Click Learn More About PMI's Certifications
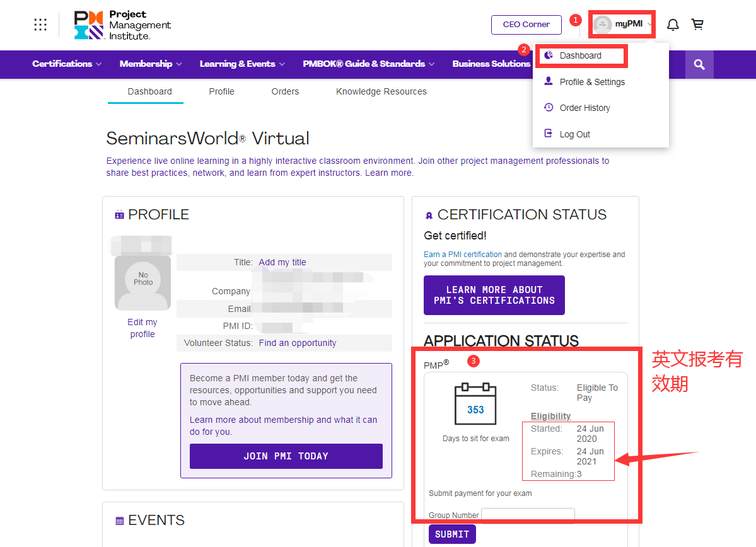The image size is (756, 547). pyautogui.click(x=494, y=295)
